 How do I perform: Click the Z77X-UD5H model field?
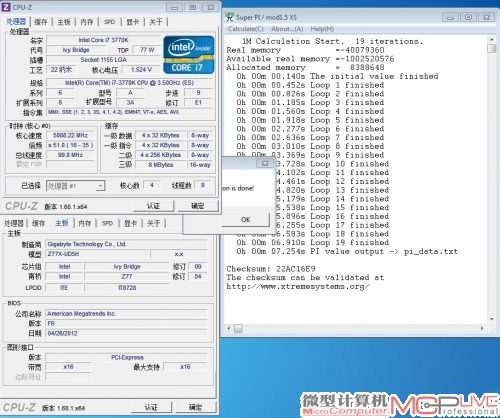pos(97,254)
